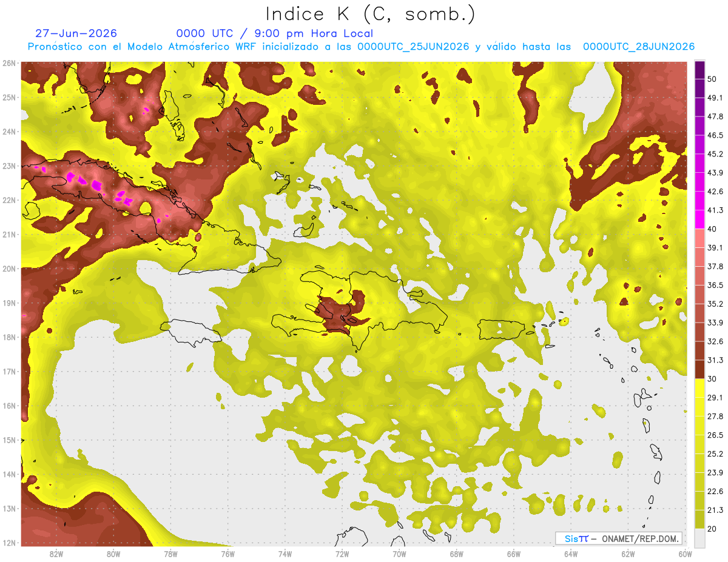This screenshot has width=728, height=562.
Task: Click the '82W' longitude axis label
Action: [56, 554]
